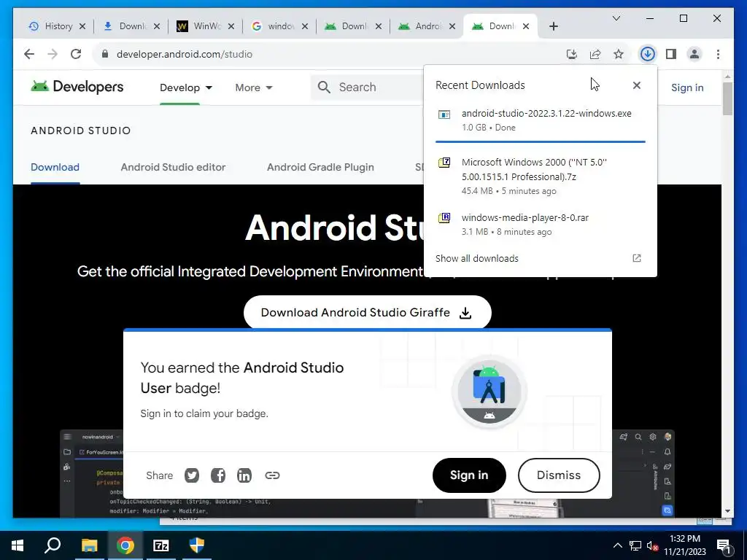
Task: Click the android-studio exe file icon
Action: coord(444,114)
